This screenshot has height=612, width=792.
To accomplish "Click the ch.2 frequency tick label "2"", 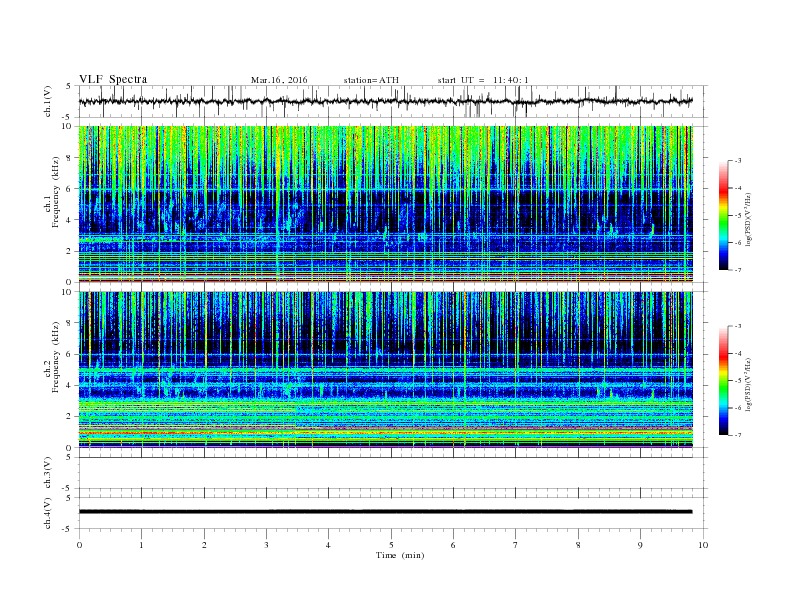I will [x=69, y=417].
